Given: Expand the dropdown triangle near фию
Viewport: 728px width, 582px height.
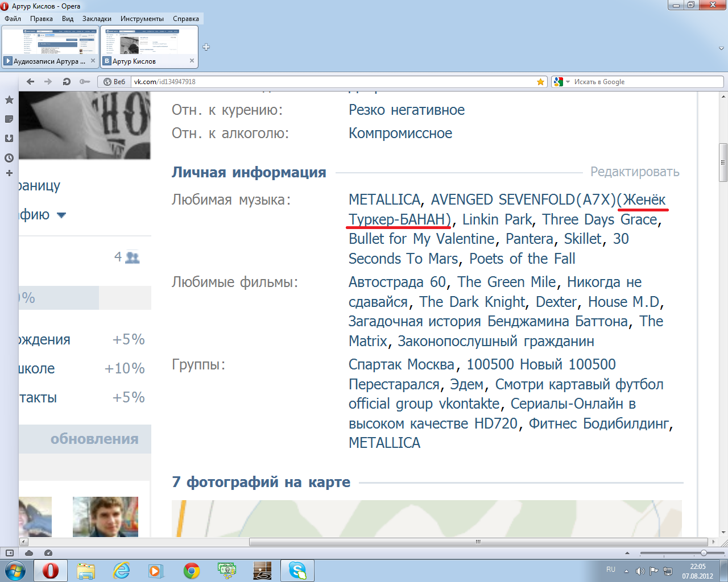Looking at the screenshot, I should (61, 215).
